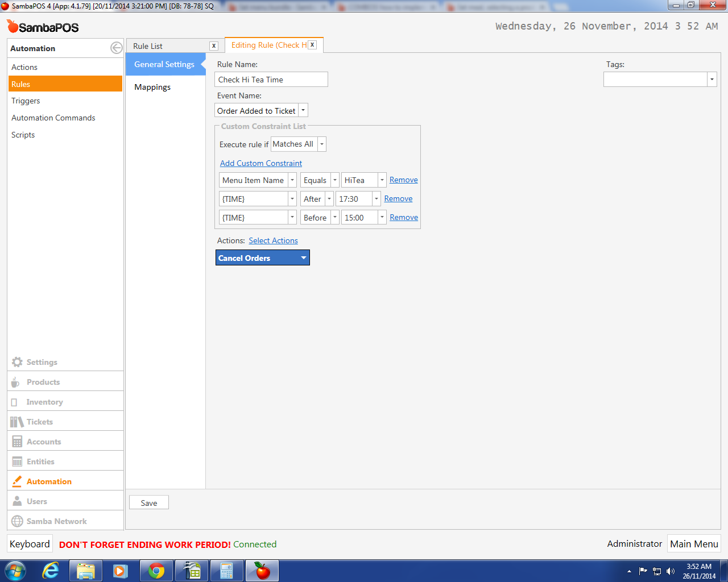The height and width of the screenshot is (582, 728).
Task: Open the HiTea value dropdown
Action: click(382, 180)
